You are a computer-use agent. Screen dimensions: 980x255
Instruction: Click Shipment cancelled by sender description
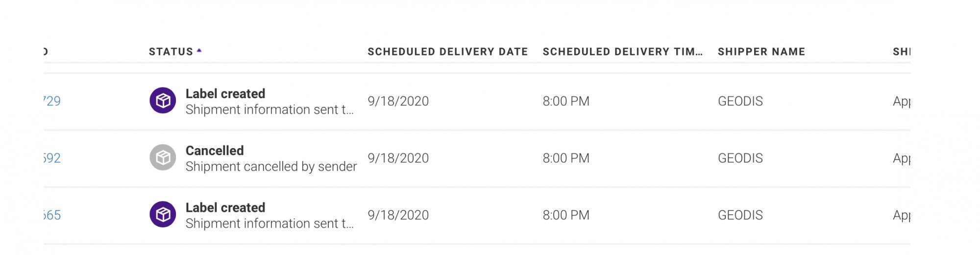pyautogui.click(x=271, y=167)
